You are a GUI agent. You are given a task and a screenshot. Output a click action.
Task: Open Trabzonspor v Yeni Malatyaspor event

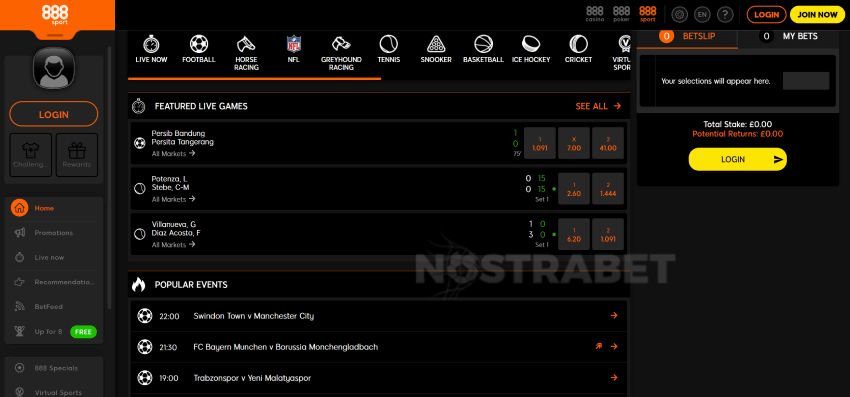(x=378, y=377)
